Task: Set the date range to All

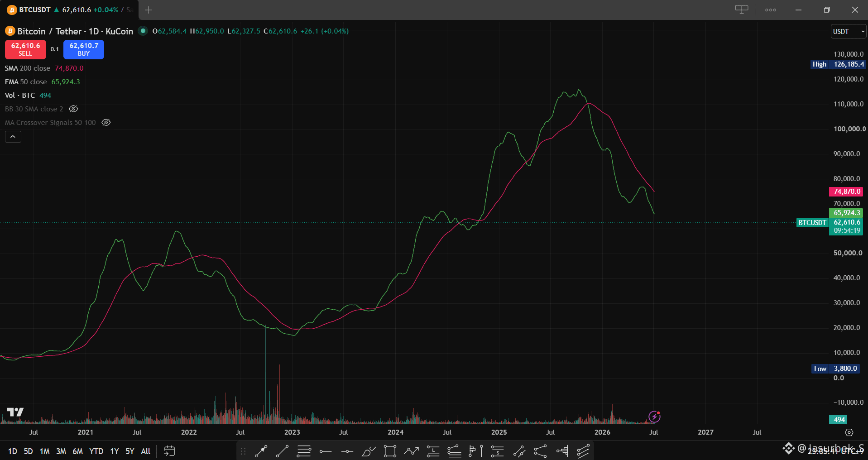Action: (x=146, y=451)
